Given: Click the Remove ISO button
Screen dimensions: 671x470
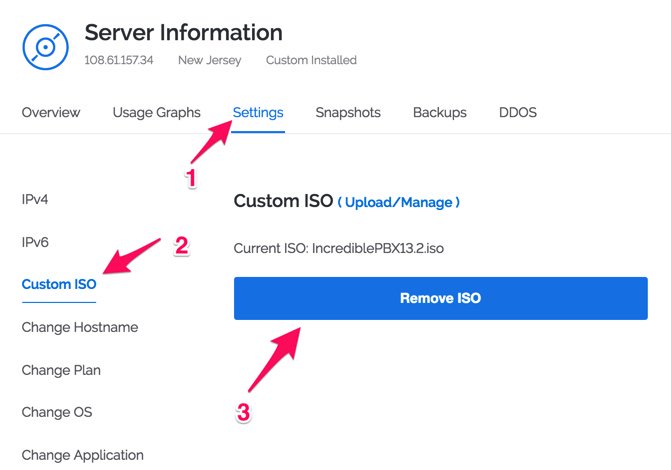Looking at the screenshot, I should [x=441, y=298].
